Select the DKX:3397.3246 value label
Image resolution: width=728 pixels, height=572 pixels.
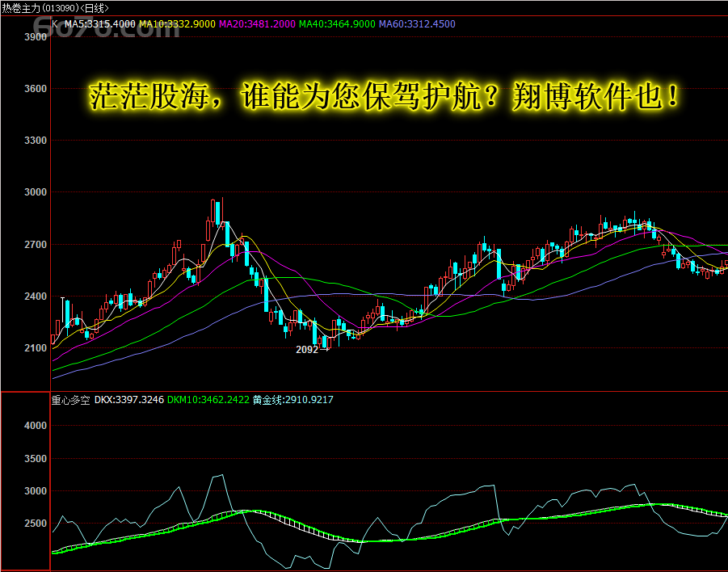[x=129, y=400]
